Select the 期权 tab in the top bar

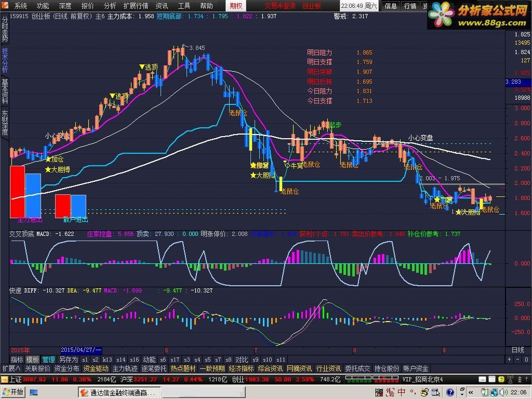236,6
